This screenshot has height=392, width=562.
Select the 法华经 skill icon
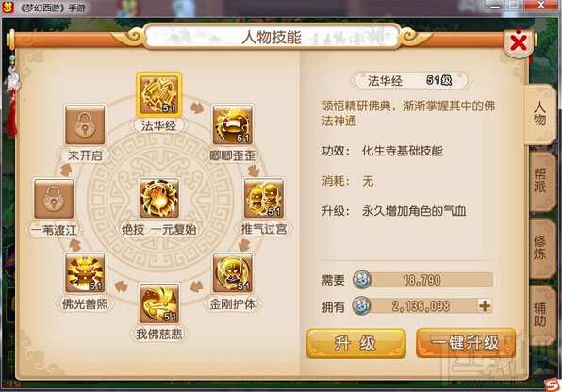[158, 94]
